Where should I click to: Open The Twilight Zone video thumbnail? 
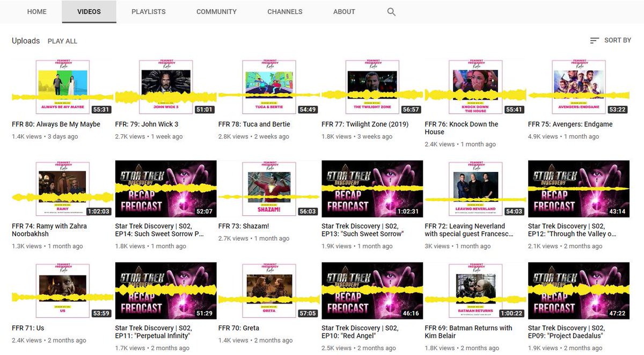pyautogui.click(x=372, y=86)
